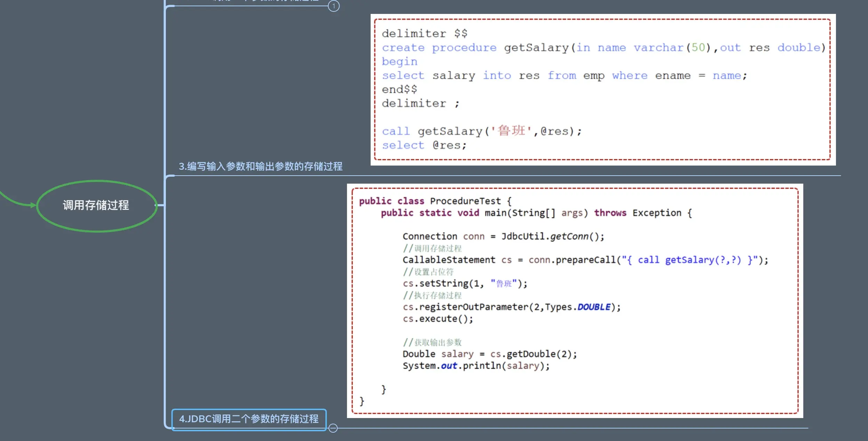
Task: Collapse the 4.JDBC调用二个参数的存储过程 branch using minus circle
Action: click(x=333, y=428)
